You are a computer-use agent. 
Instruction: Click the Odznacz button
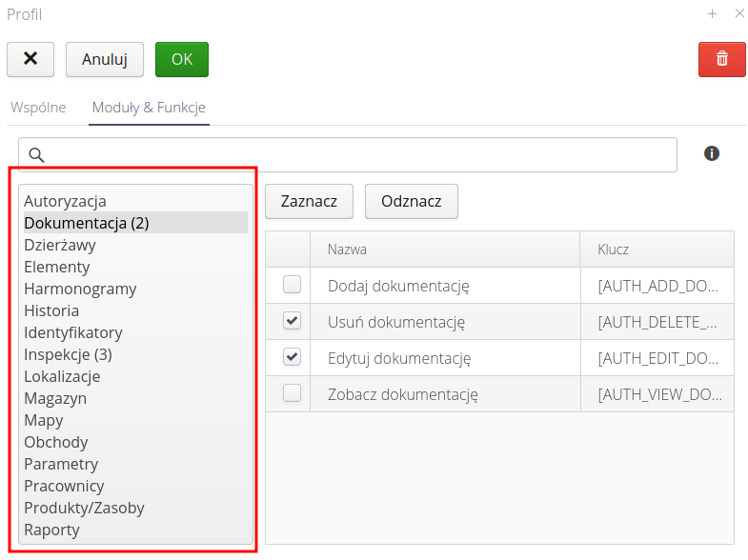tap(411, 201)
